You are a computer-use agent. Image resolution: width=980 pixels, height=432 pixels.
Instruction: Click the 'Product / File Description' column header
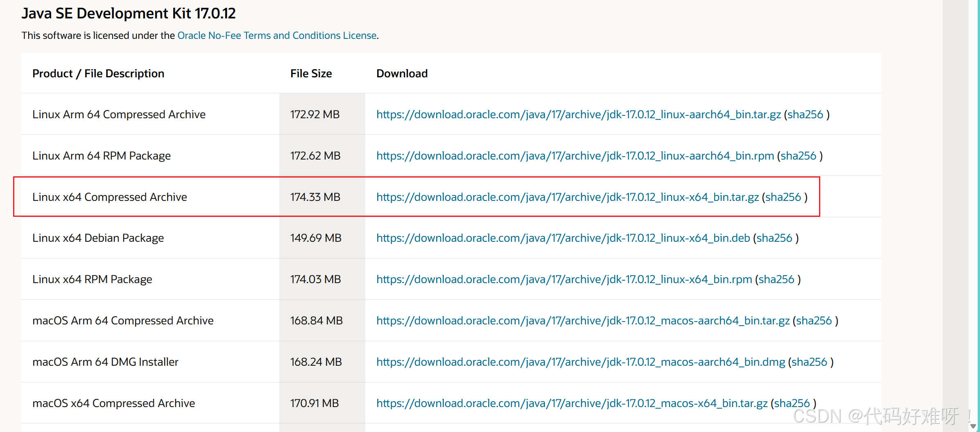[98, 74]
